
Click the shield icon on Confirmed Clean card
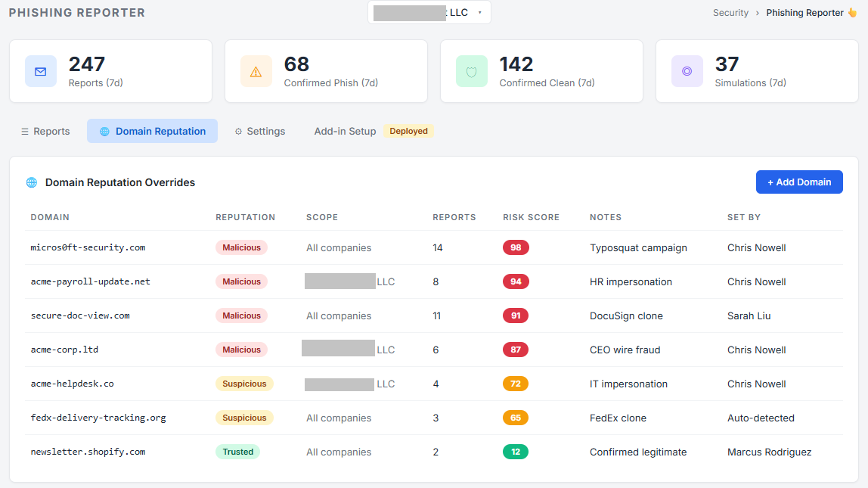[x=472, y=71]
